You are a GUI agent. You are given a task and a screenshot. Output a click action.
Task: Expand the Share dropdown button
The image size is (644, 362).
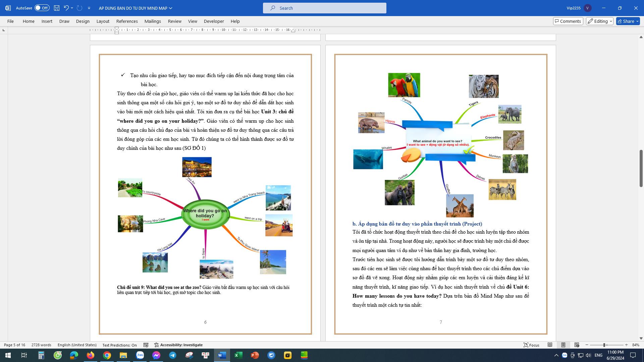point(638,21)
